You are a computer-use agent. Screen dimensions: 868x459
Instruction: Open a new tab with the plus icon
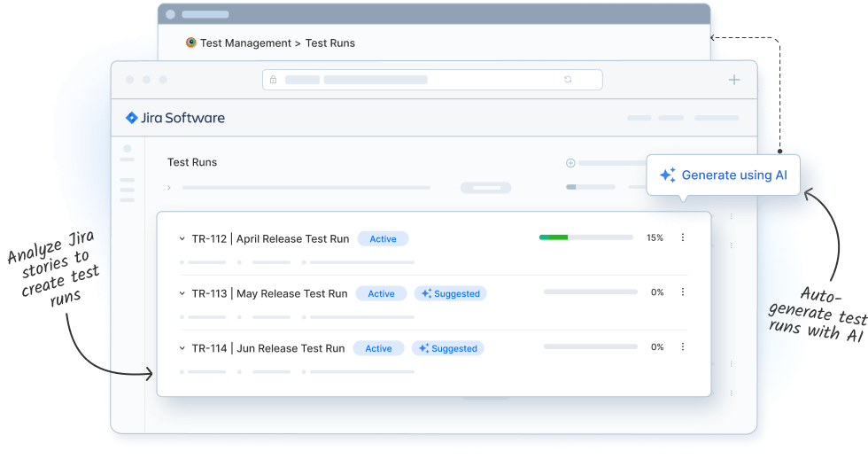click(x=734, y=80)
